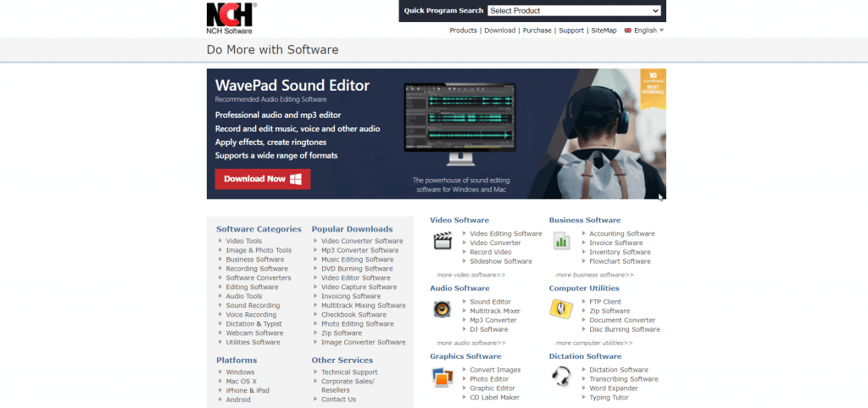This screenshot has width=868, height=408.
Task: Open Checkbook Software download
Action: pyautogui.click(x=353, y=315)
